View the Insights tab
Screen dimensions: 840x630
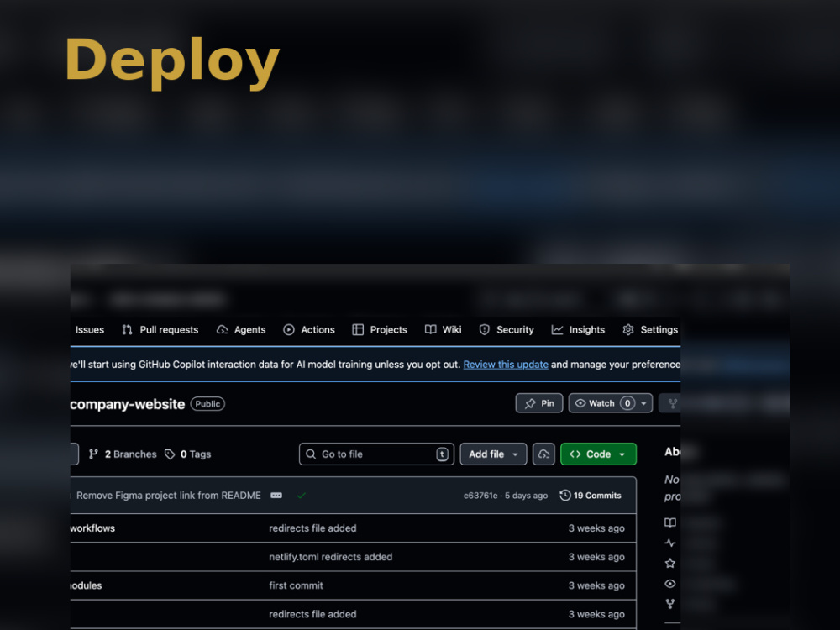coord(579,330)
